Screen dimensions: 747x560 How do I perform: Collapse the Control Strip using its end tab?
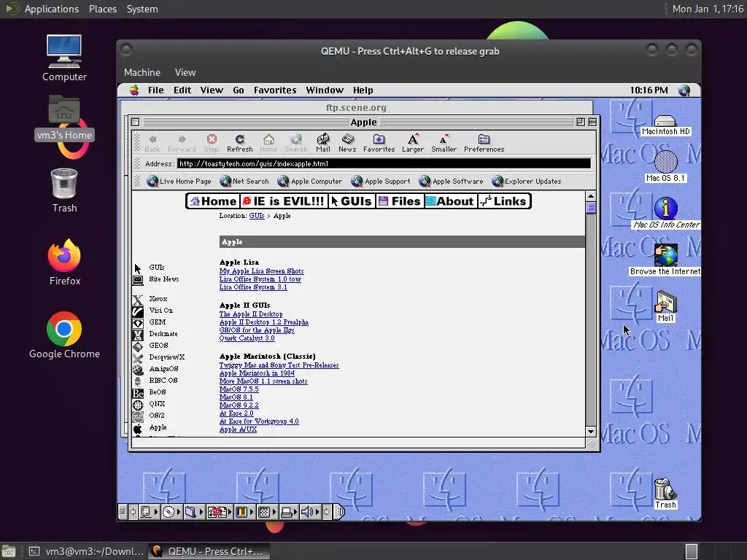coord(338,512)
